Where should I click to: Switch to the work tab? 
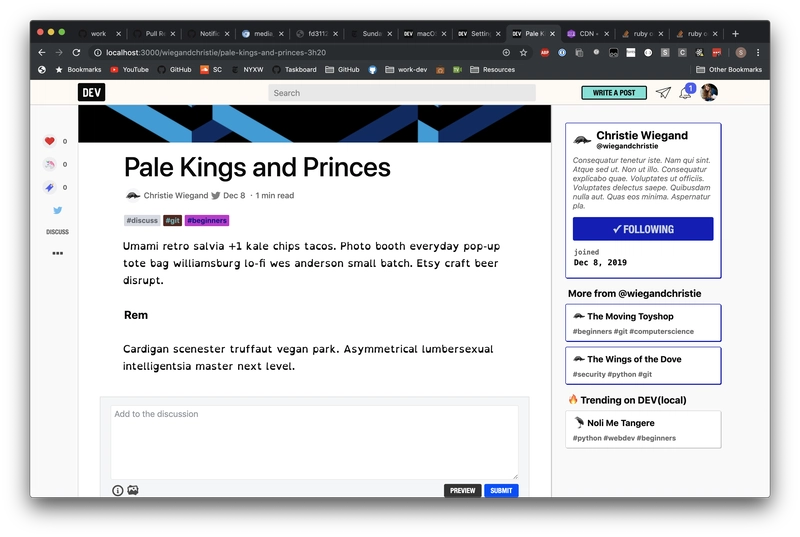click(98, 34)
